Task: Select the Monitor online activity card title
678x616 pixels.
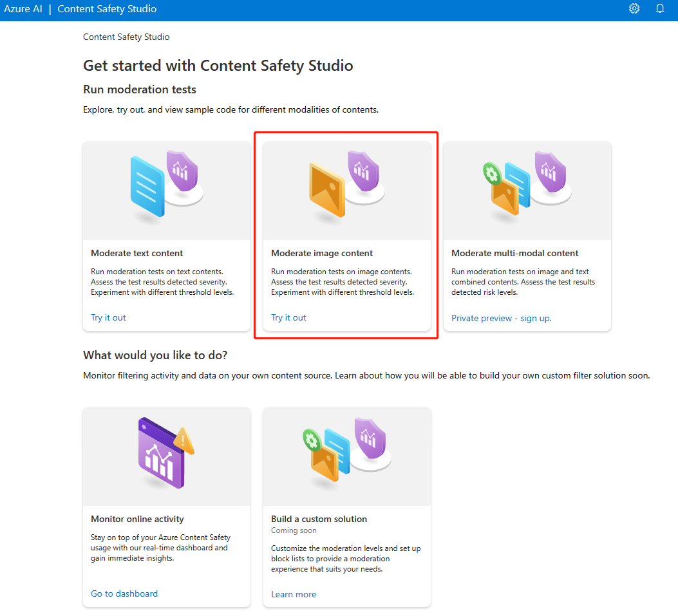Action: pyautogui.click(x=137, y=519)
